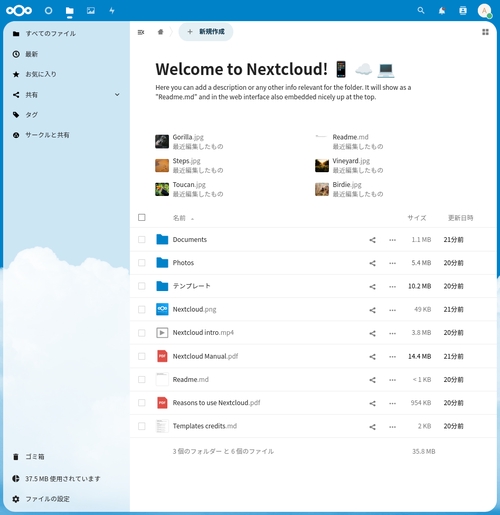This screenshot has width=500, height=515.
Task: Open more actions for テンプレート
Action: (392, 287)
